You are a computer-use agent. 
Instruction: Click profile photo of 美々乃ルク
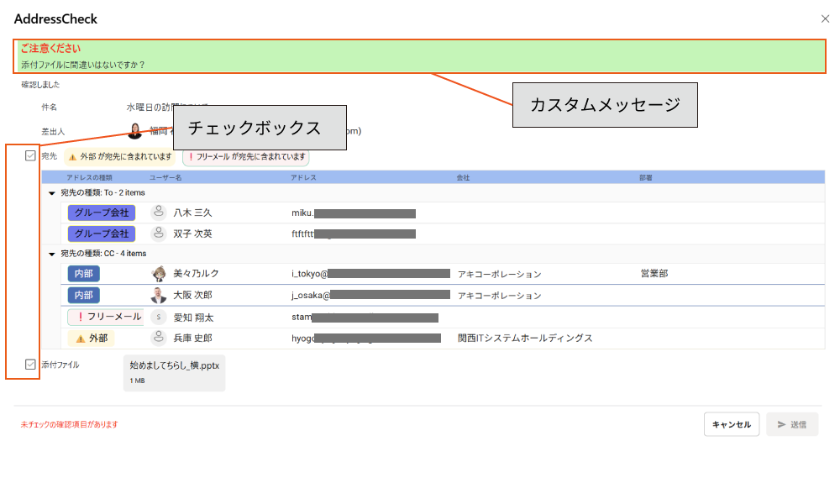[x=159, y=274]
